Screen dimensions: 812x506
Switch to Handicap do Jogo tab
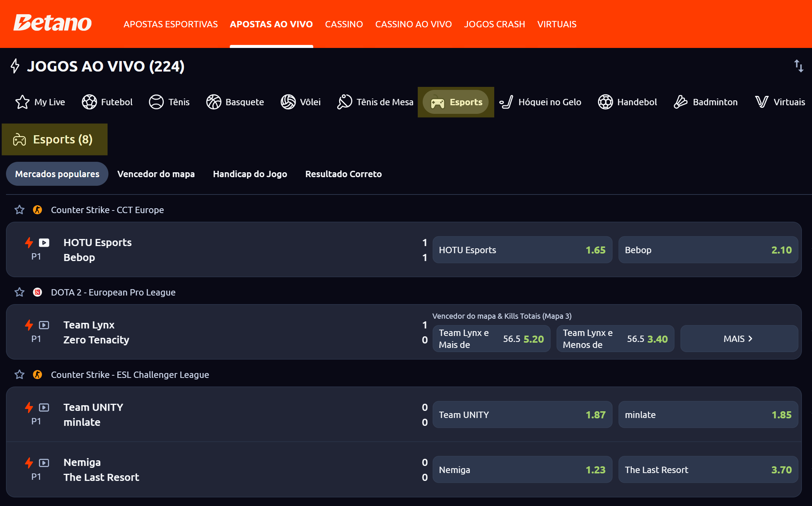click(250, 174)
